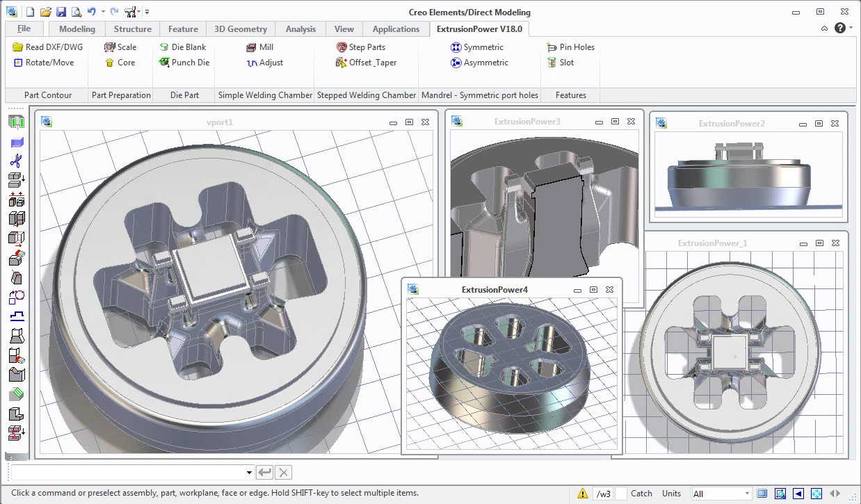Click the bottom left toolbar icon with red part

17,434
